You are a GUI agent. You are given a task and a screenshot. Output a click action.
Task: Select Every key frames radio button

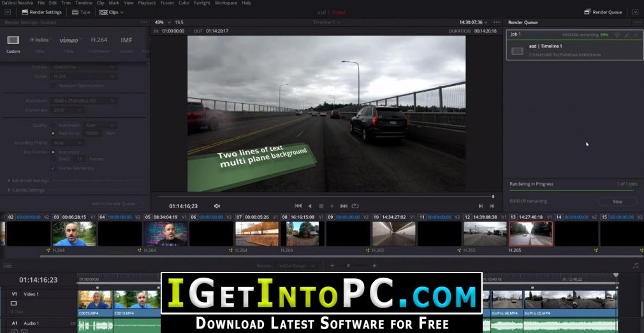[x=54, y=159]
